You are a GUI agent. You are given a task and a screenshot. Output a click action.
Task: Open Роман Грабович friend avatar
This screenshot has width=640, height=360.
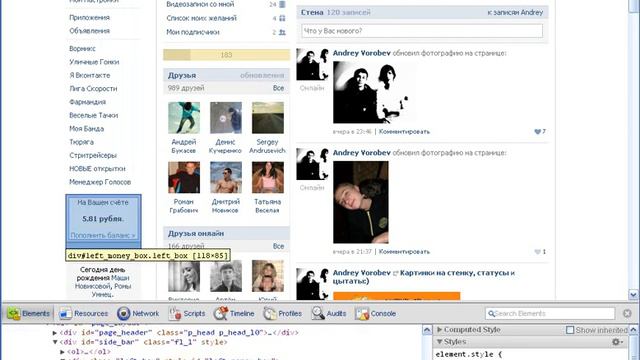(184, 177)
